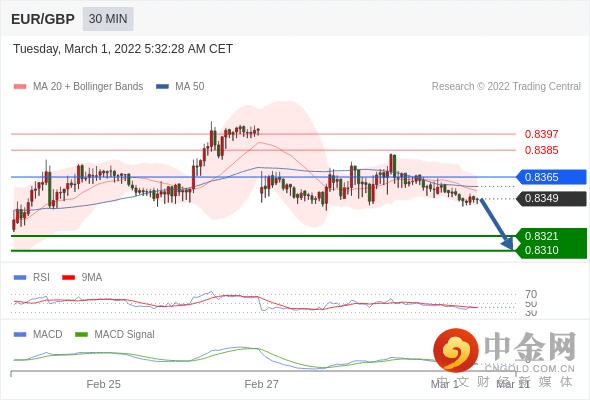Click the blue 0.8365 pivot price tag

pyautogui.click(x=551, y=177)
